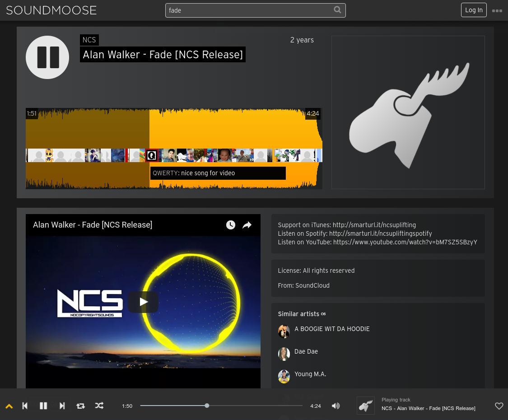The image size is (508, 420).
Task: Click the track title Alan Walker - Fade
Action: (x=163, y=55)
